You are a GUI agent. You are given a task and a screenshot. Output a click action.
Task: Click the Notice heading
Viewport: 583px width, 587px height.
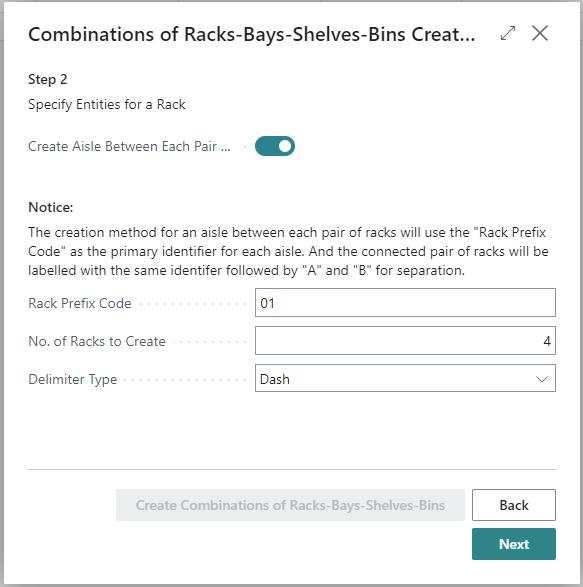coord(51,207)
